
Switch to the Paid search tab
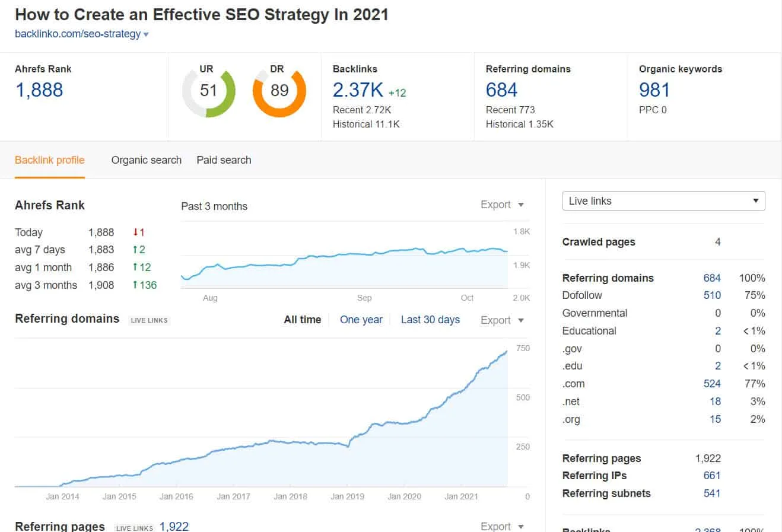click(x=224, y=160)
